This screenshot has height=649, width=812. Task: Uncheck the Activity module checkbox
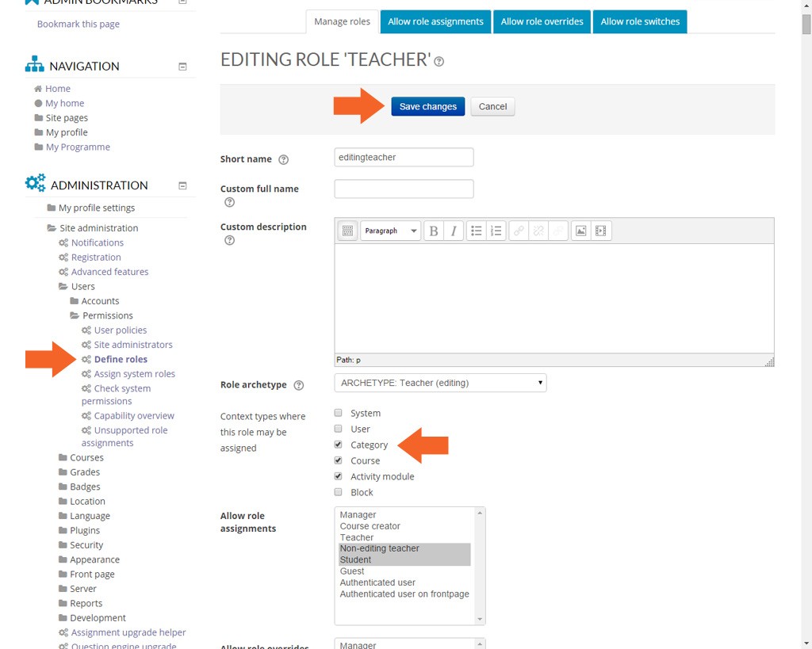click(x=338, y=476)
